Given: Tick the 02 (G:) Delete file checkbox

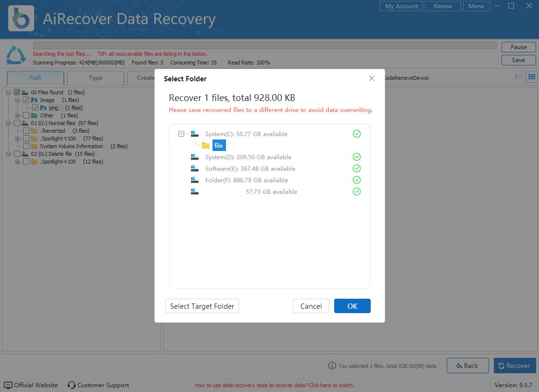Looking at the screenshot, I should point(17,154).
